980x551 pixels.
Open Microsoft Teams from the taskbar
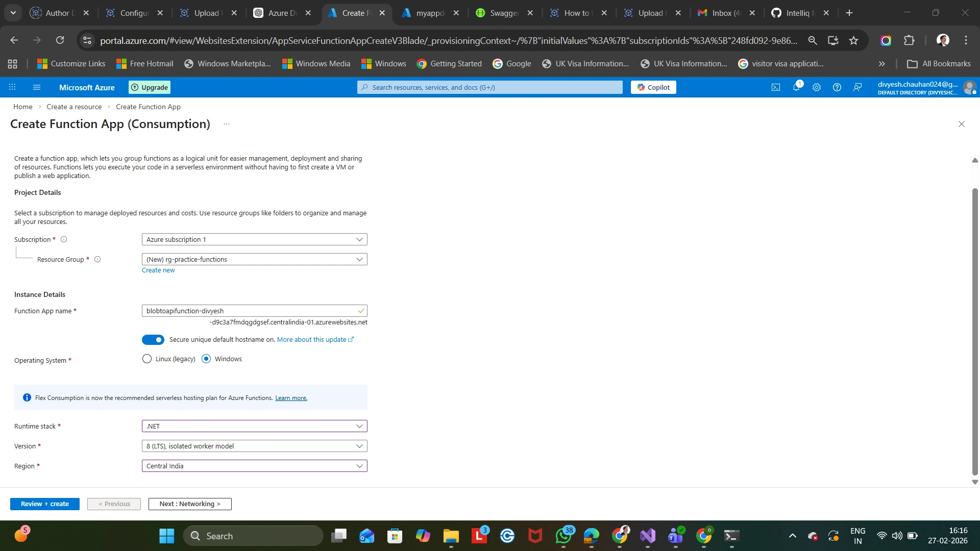(x=676, y=536)
